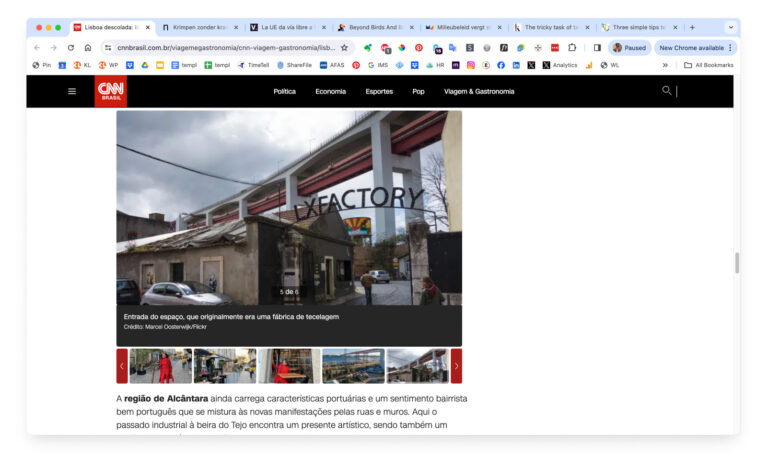This screenshot has width=767, height=470.
Task: Click the CNN Brasil logo
Action: (x=111, y=91)
